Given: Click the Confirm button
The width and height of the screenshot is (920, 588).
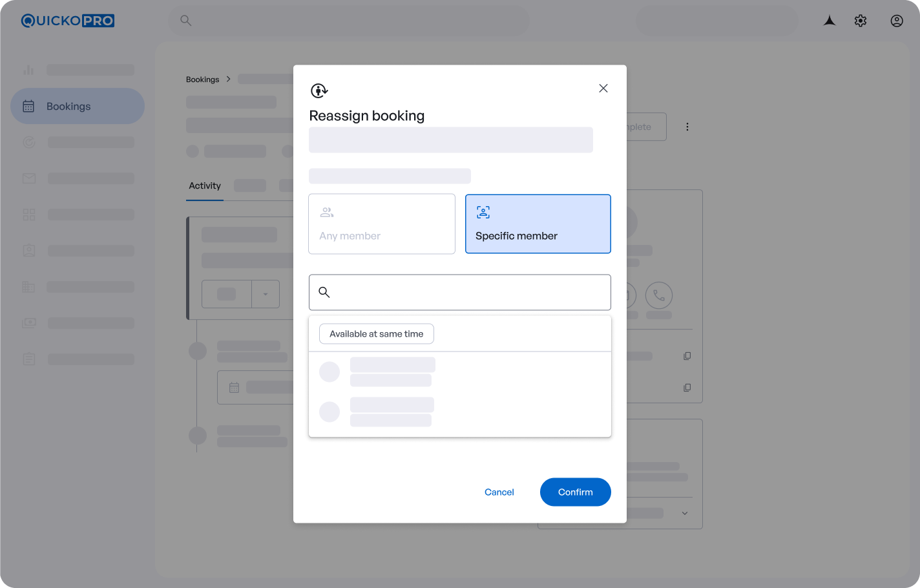Looking at the screenshot, I should click(575, 492).
